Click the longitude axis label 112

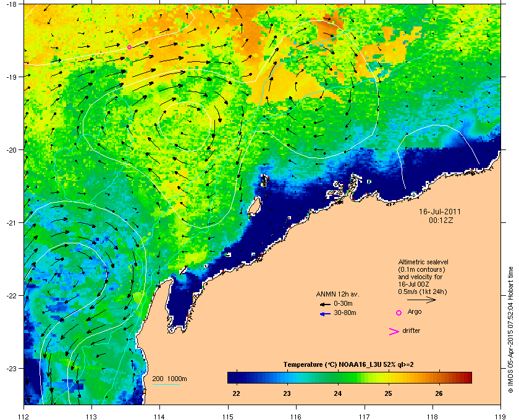24,416
